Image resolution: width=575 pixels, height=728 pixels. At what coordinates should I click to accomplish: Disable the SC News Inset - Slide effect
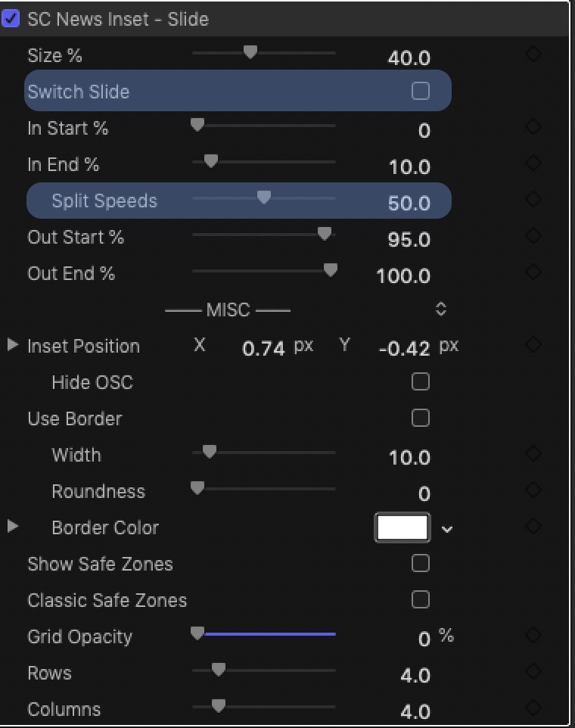point(10,19)
